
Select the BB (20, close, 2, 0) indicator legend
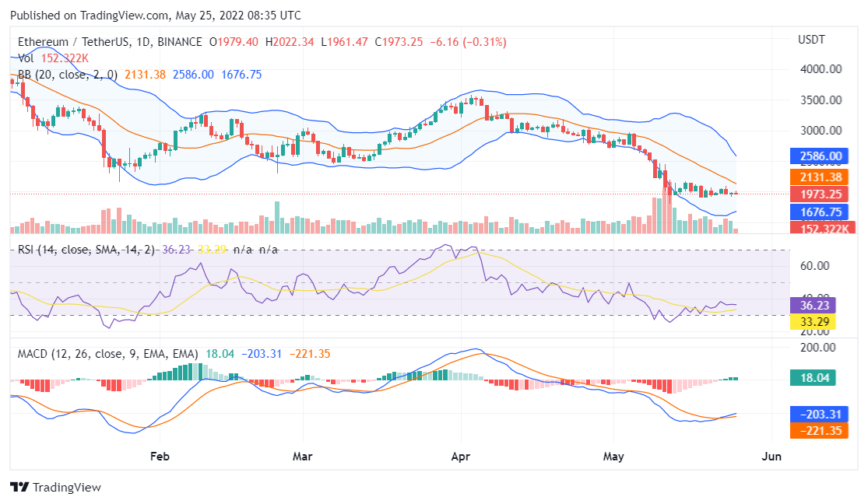tap(68, 75)
